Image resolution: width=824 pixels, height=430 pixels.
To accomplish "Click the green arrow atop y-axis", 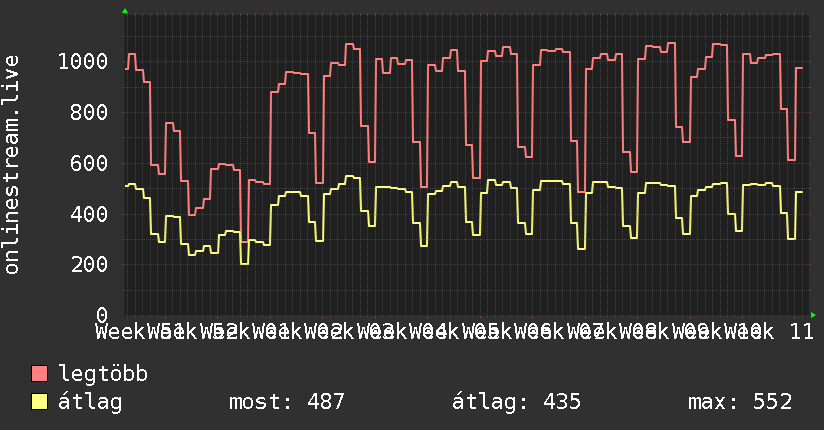I will point(125,11).
